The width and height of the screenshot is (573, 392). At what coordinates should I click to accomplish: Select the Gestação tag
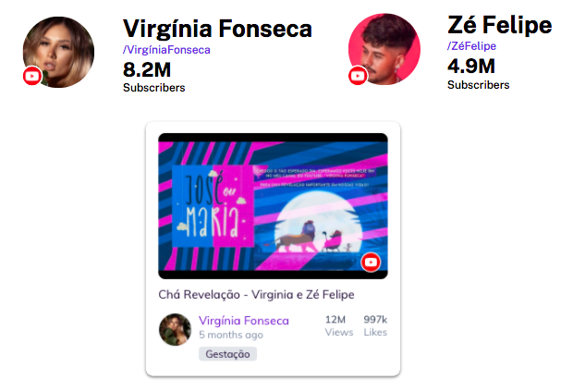point(227,354)
